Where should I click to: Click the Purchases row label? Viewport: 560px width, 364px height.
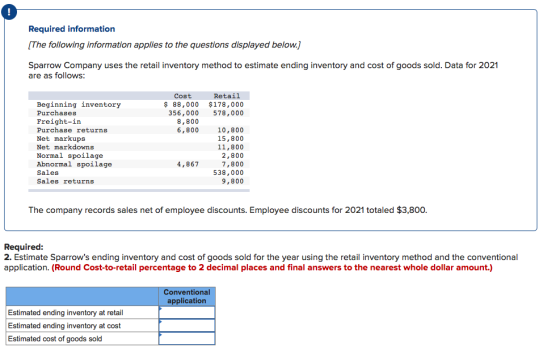[x=56, y=113]
